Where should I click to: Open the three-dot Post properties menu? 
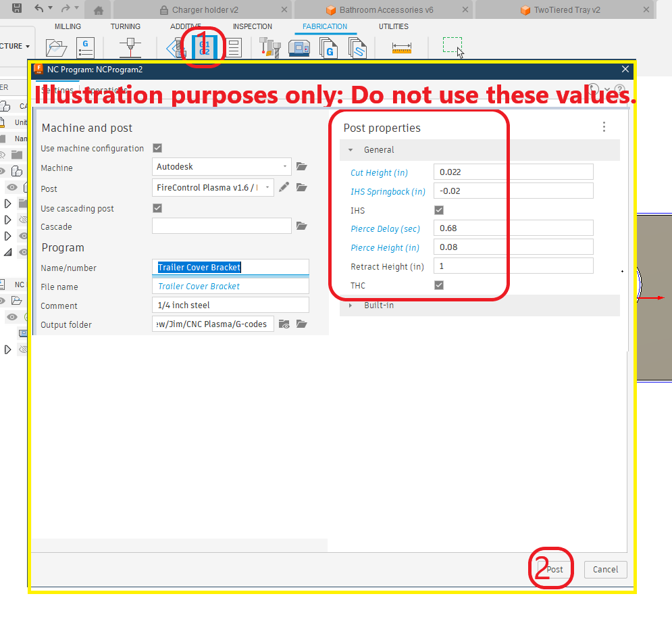tap(604, 127)
